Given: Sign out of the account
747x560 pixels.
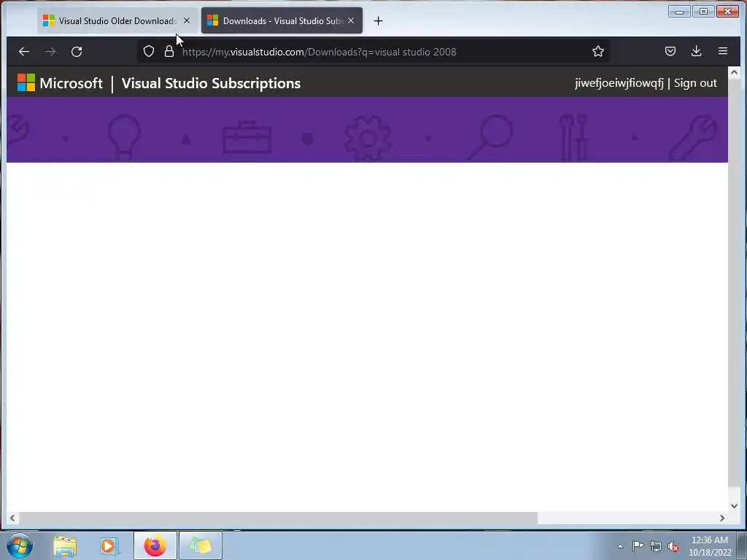Looking at the screenshot, I should click(x=695, y=83).
